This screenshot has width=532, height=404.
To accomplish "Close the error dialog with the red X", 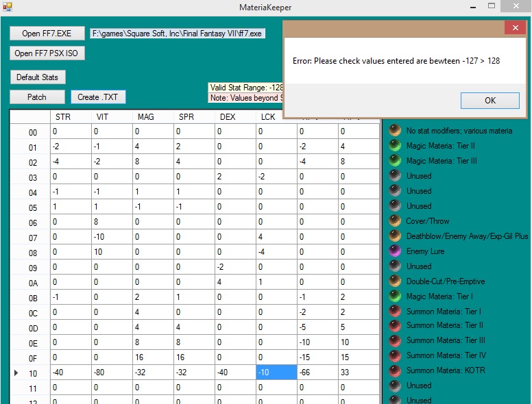I will pos(515,28).
